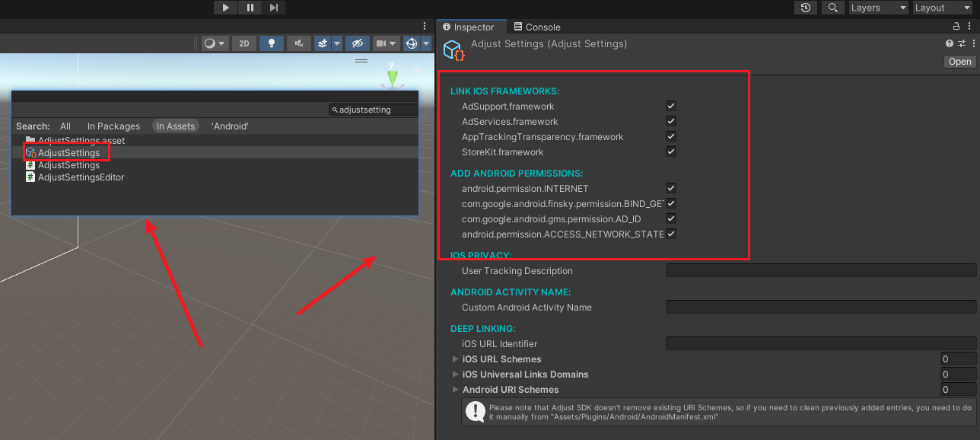Viewport: 980px width, 440px height.
Task: Click the 'ANDROID ACTIVITY NAME:' heading
Action: (511, 292)
